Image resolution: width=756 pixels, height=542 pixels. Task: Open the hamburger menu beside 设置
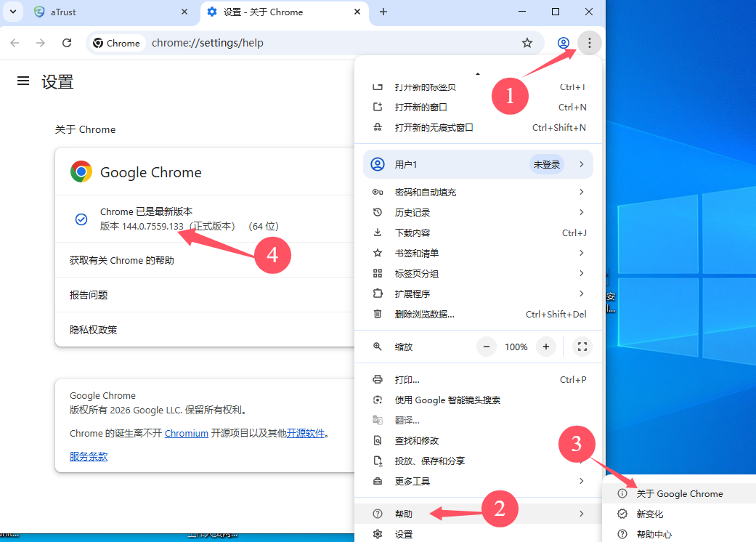(x=23, y=81)
